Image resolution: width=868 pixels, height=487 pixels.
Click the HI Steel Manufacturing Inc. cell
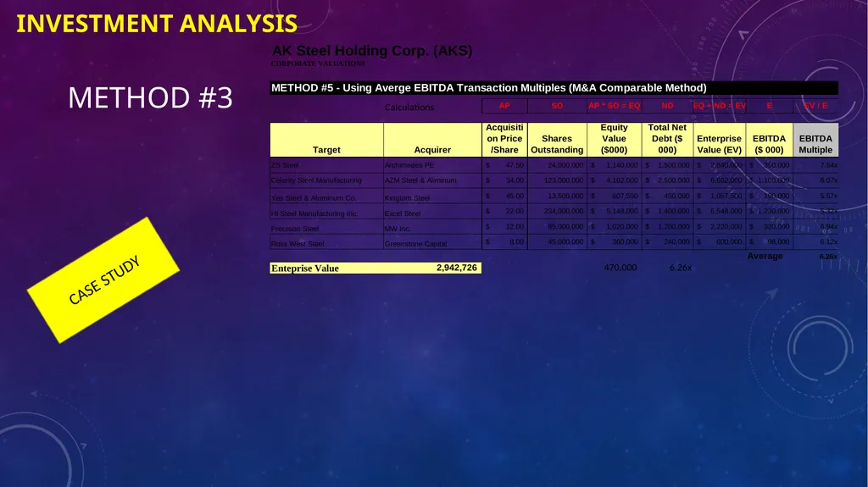pos(326,213)
